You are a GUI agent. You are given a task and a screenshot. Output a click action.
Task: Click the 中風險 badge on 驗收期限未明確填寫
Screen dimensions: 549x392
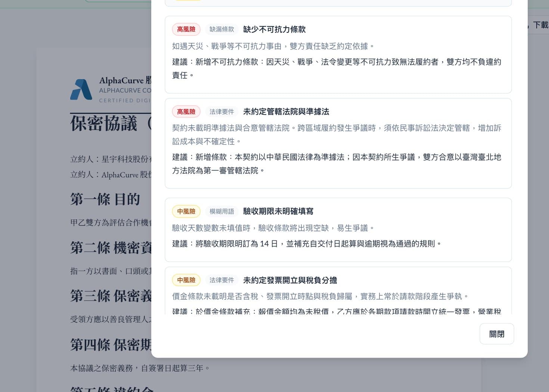186,211
